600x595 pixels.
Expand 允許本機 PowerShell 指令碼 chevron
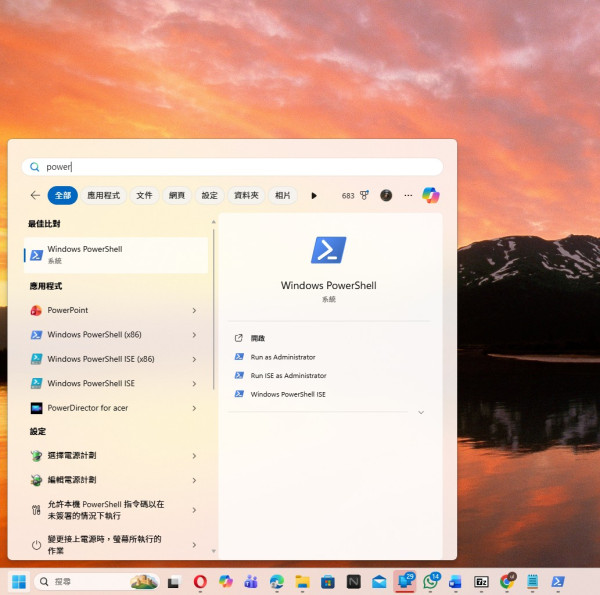coord(194,510)
